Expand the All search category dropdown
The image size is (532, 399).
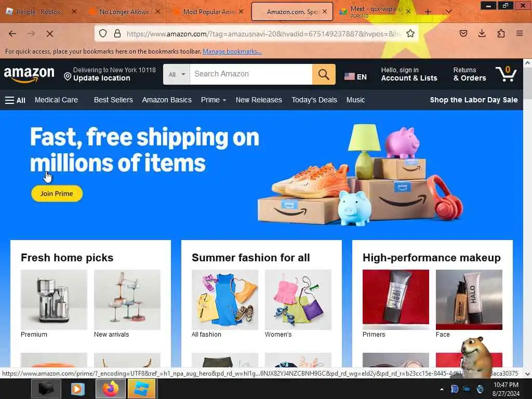(177, 74)
